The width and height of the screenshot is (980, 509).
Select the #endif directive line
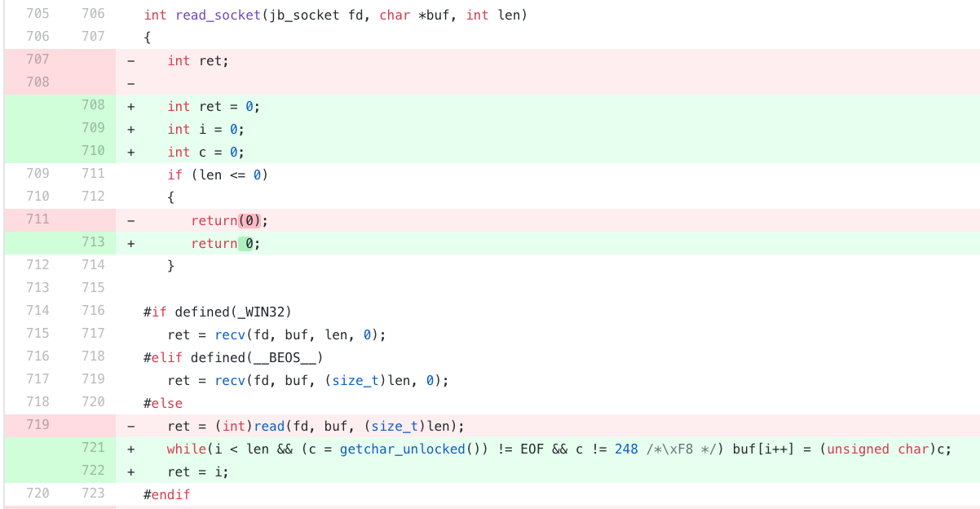[x=169, y=494]
